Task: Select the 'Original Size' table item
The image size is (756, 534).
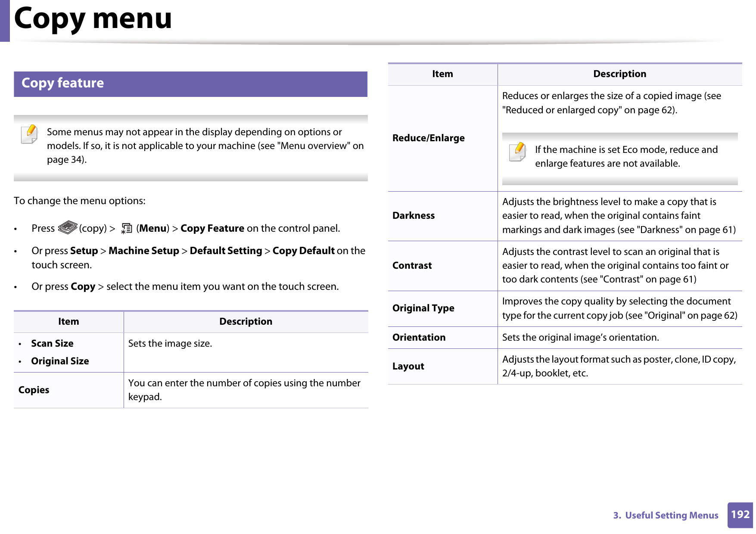Action: [x=60, y=361]
